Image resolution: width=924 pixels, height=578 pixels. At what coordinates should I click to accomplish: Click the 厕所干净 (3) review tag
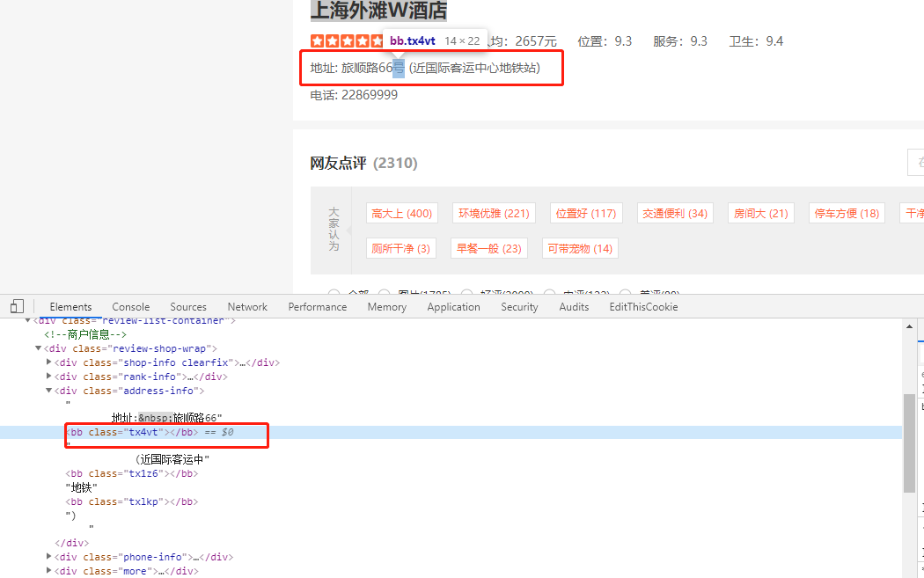click(x=400, y=249)
